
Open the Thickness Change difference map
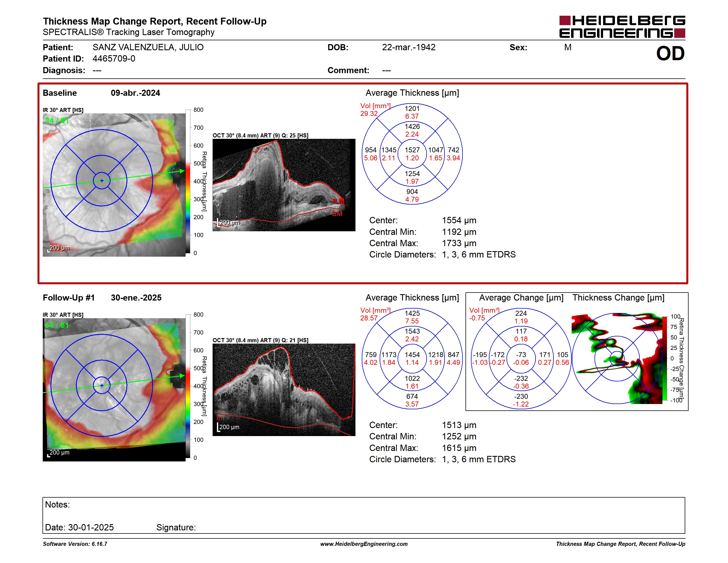coord(617,358)
